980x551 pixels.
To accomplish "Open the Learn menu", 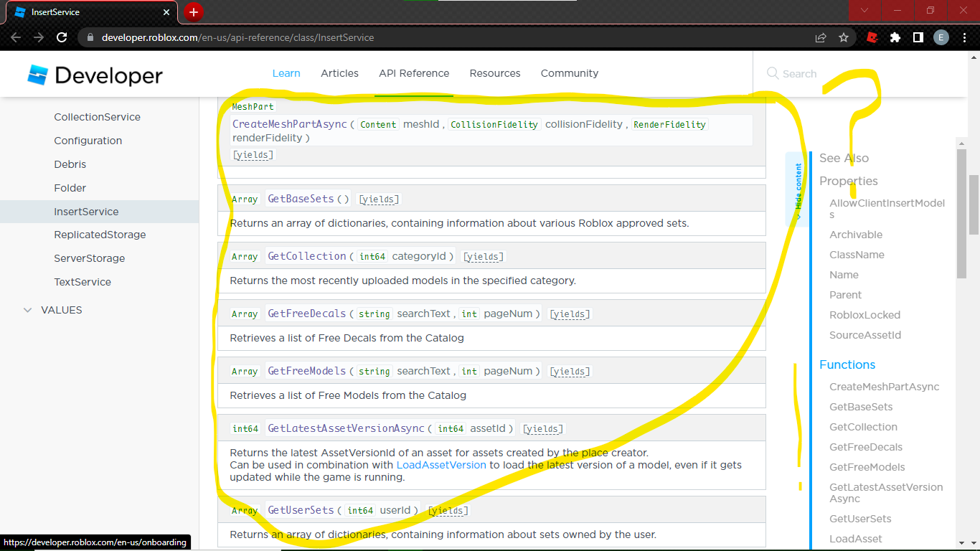I will (x=286, y=73).
